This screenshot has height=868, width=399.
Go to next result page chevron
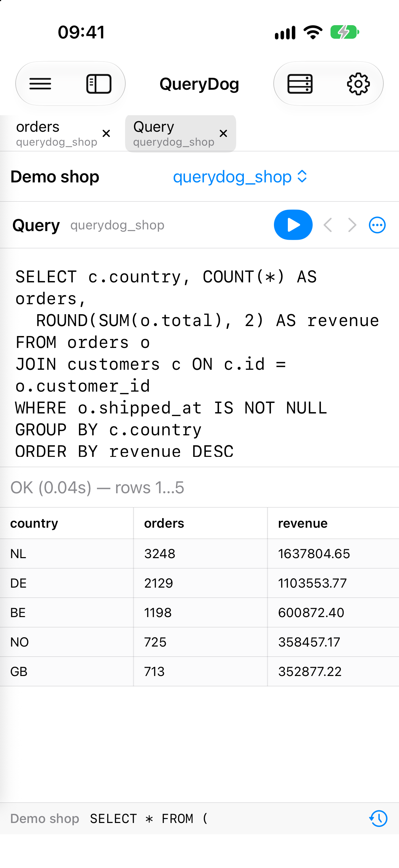(352, 225)
